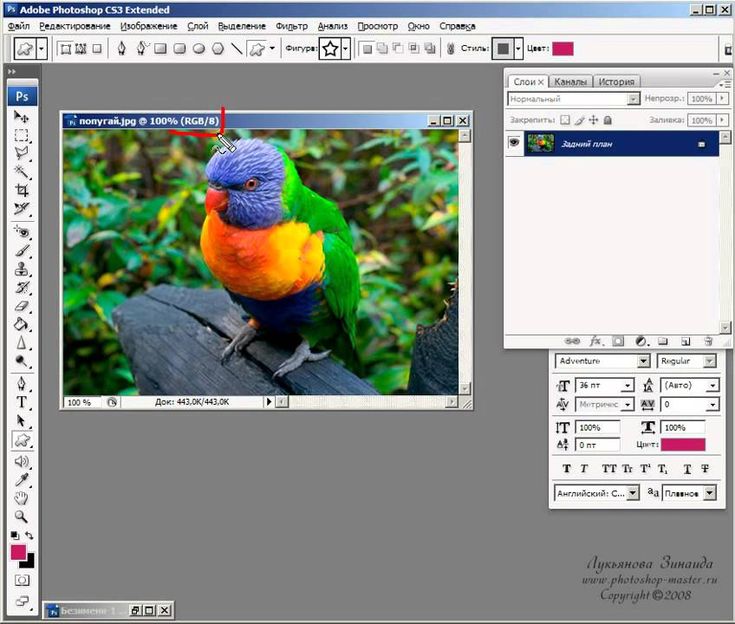Swap foreground and background colors

pos(30,535)
